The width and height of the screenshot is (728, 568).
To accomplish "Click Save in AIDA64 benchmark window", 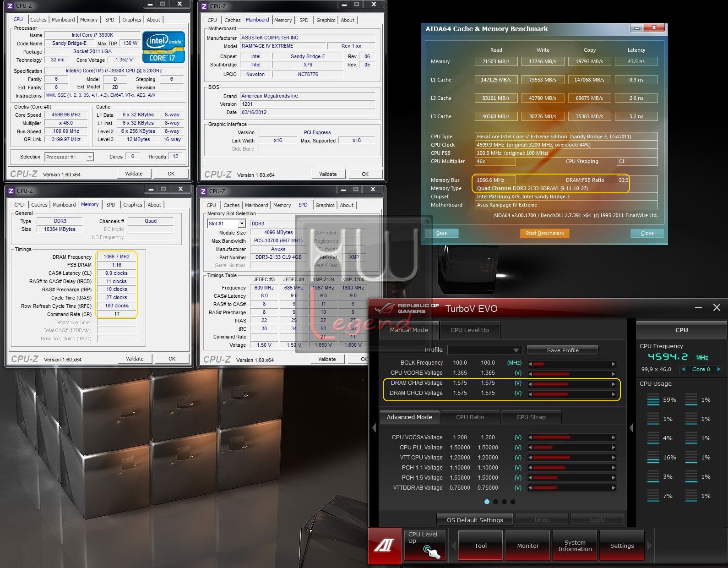I will pos(441,233).
